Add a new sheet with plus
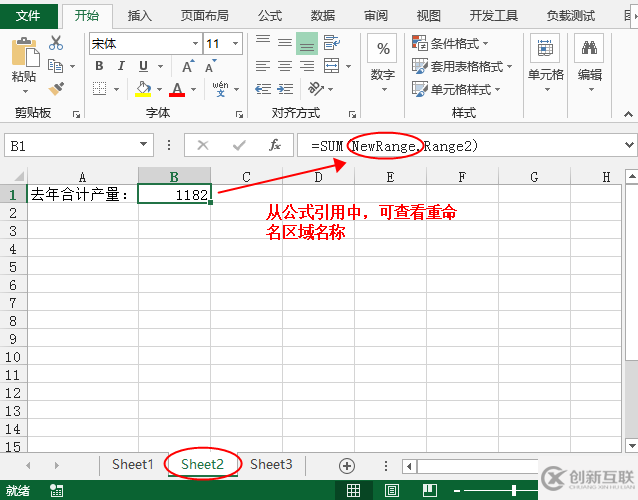This screenshot has width=638, height=500. [347, 465]
